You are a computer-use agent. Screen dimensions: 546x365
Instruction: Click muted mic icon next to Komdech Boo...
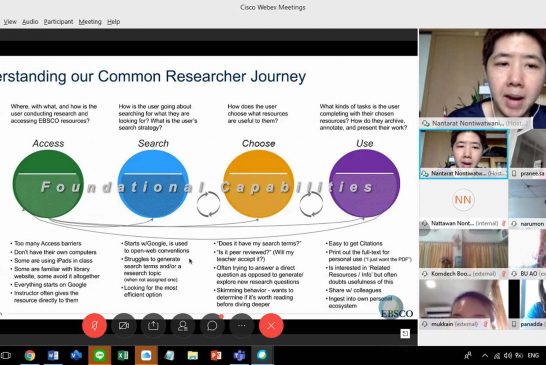click(503, 274)
